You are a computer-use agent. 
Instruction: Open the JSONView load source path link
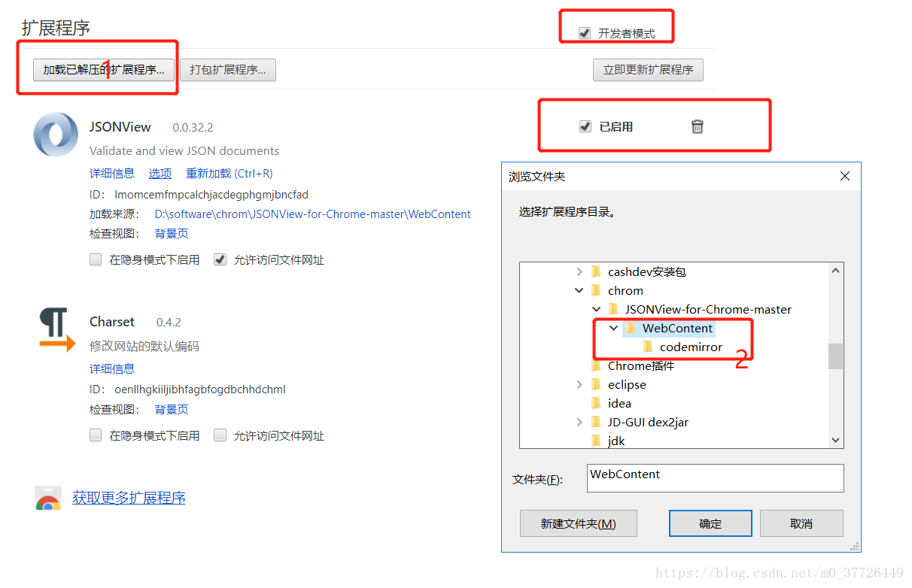coord(313,214)
